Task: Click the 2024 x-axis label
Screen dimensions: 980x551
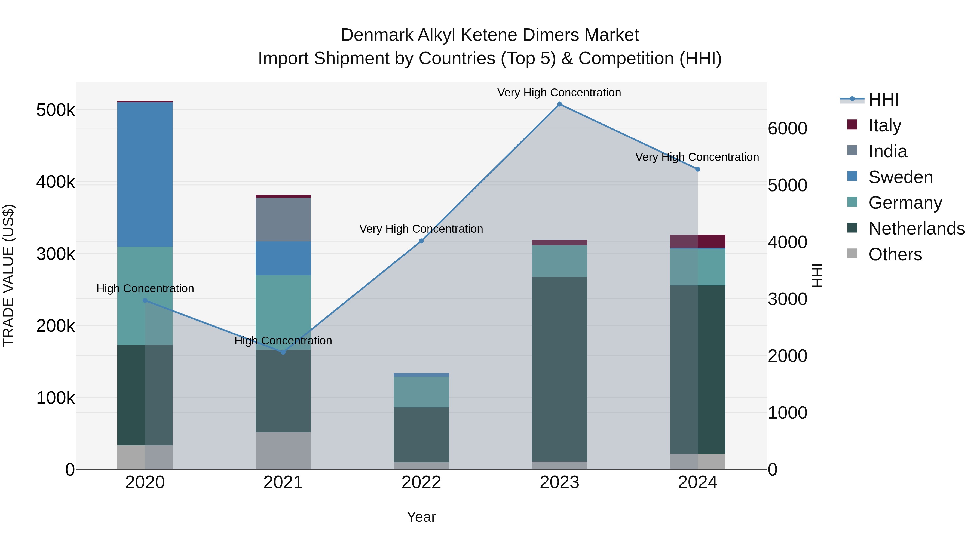Action: click(x=698, y=482)
